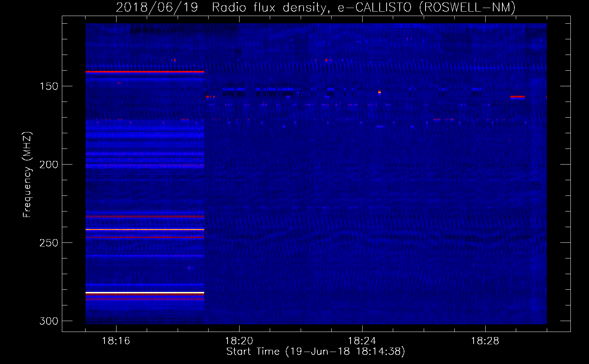Click the 'Start Time (19-Jun-18 18:14:38)' label

pos(316,352)
